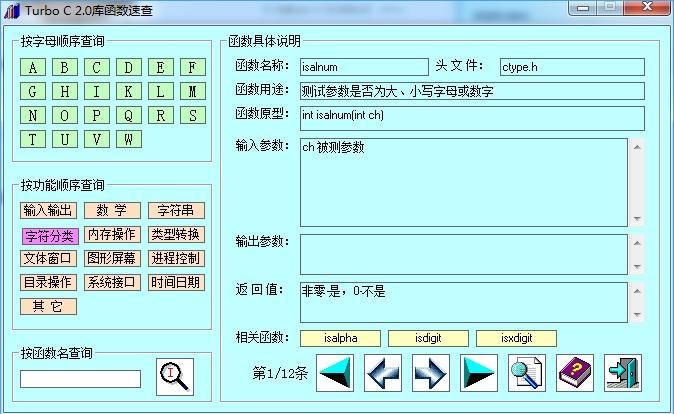Select letter E button
The width and height of the screenshot is (674, 414).
(x=161, y=67)
